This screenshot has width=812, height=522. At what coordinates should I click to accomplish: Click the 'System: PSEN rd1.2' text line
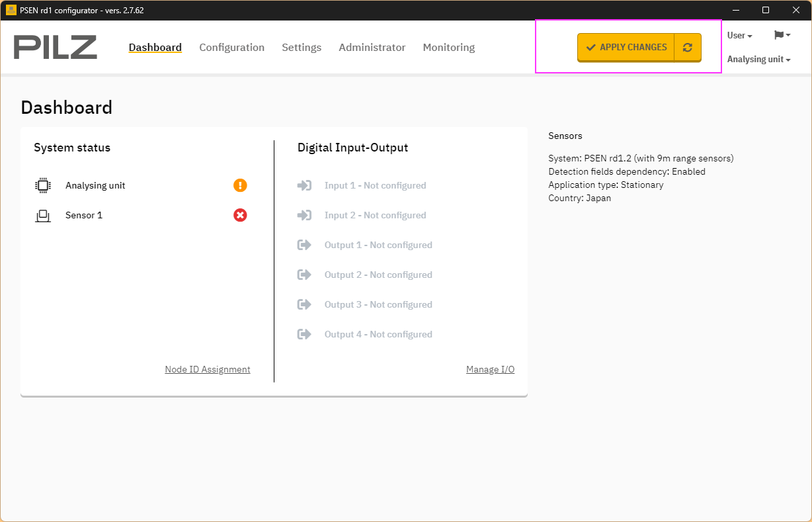(x=641, y=158)
